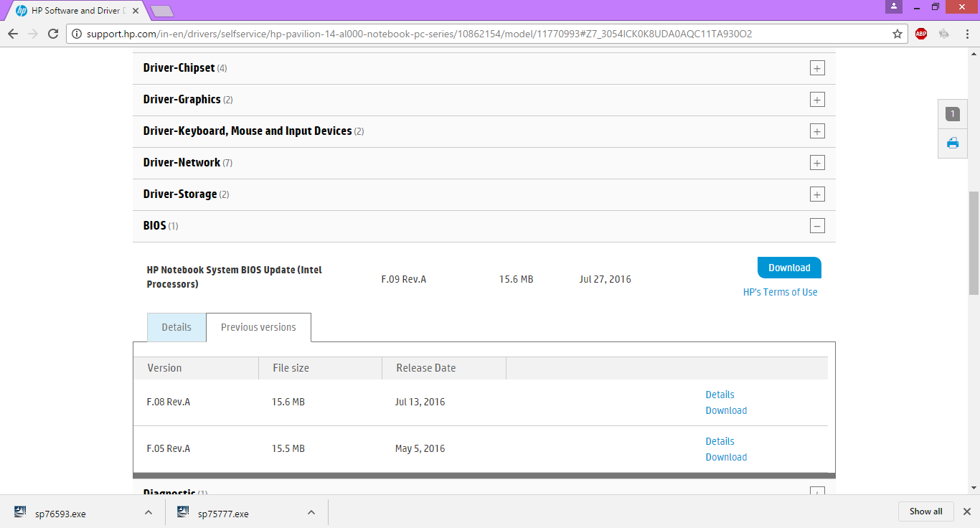Screen dimensions: 980x528
Task: Open the Chrome menu
Action: 966,34
